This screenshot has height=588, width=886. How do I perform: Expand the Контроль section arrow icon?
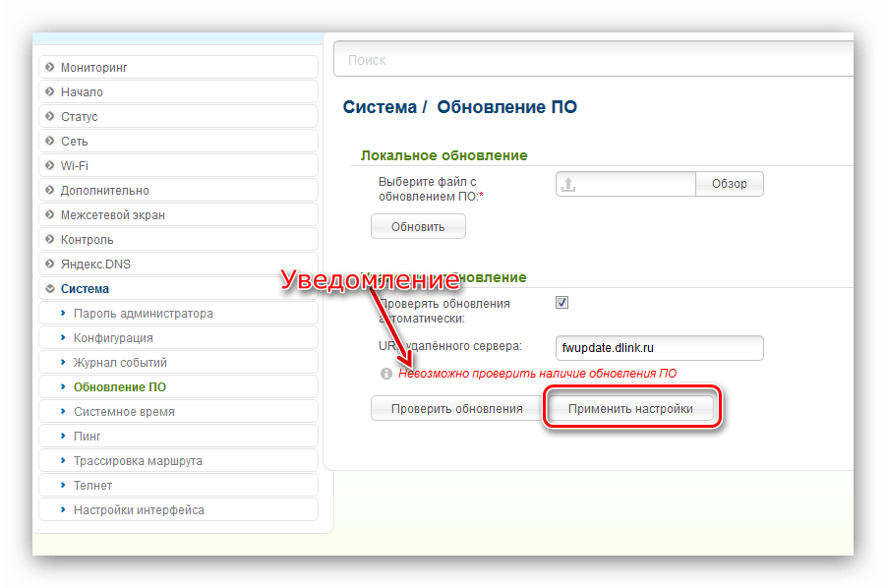click(50, 239)
